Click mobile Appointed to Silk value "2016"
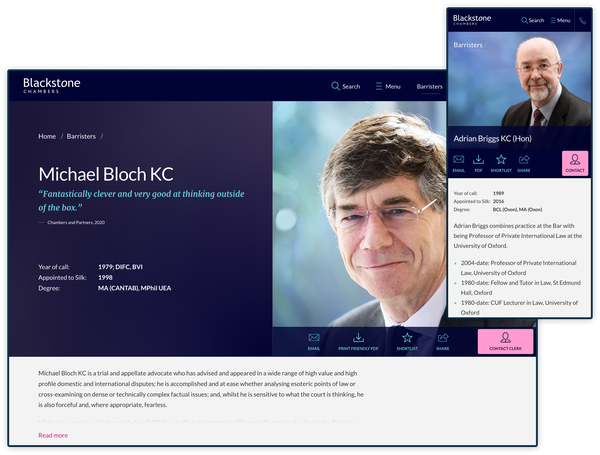600x455 pixels. click(x=498, y=201)
